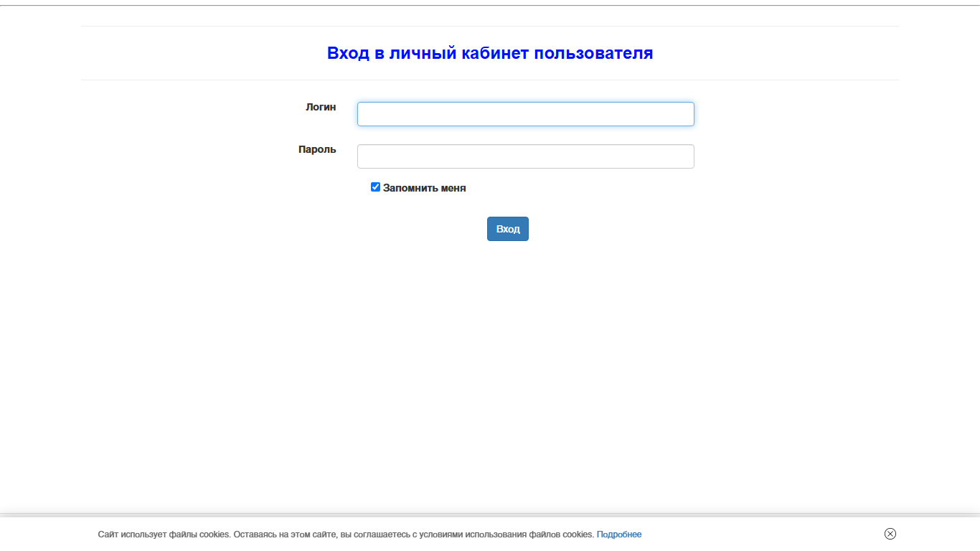This screenshot has width=980, height=551.
Task: Dismiss the cookie notice with the X icon
Action: [x=890, y=534]
